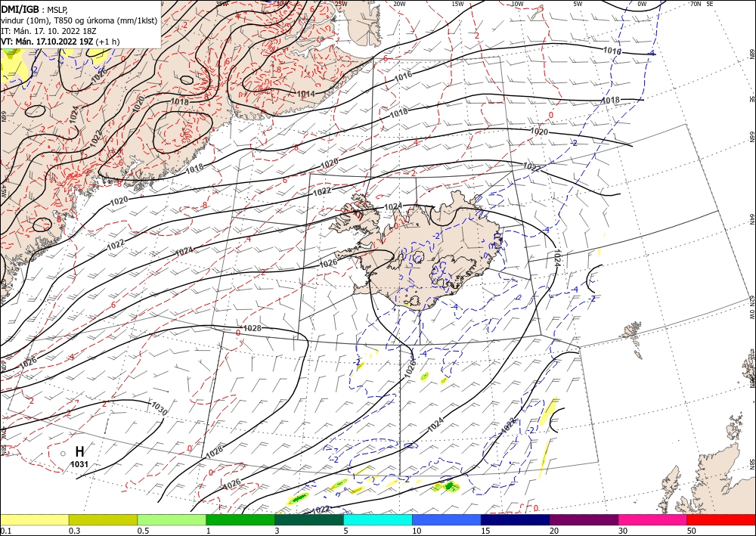
Task: Click the '5W' longitude label at top
Action: pyautogui.click(x=578, y=4)
